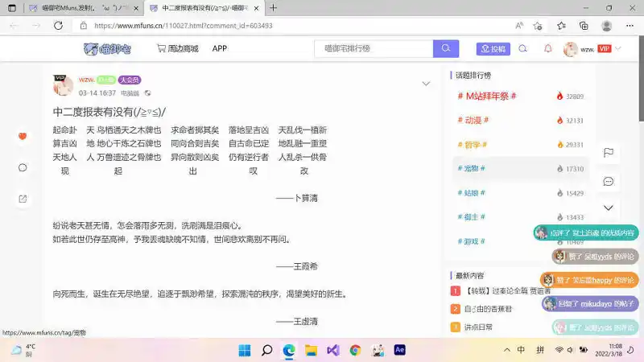This screenshot has width=644, height=362.
Task: Open browser Favorites icon
Action: 561,26
